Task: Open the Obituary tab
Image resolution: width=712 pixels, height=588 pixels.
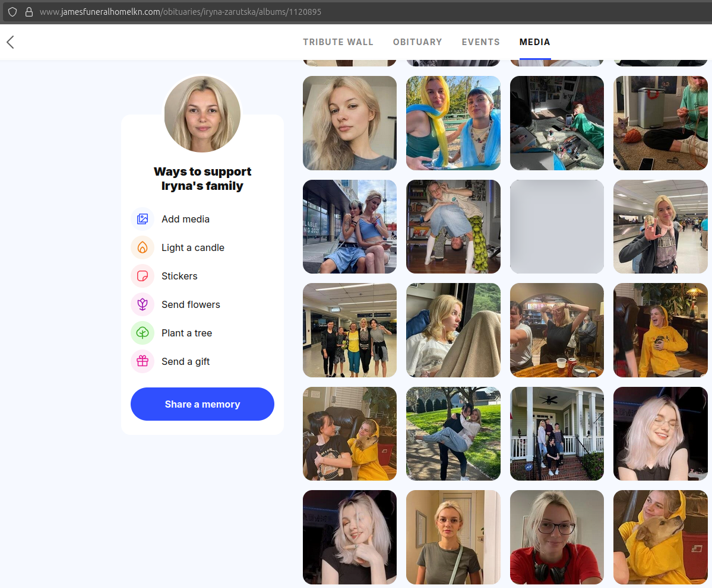Action: tap(417, 42)
